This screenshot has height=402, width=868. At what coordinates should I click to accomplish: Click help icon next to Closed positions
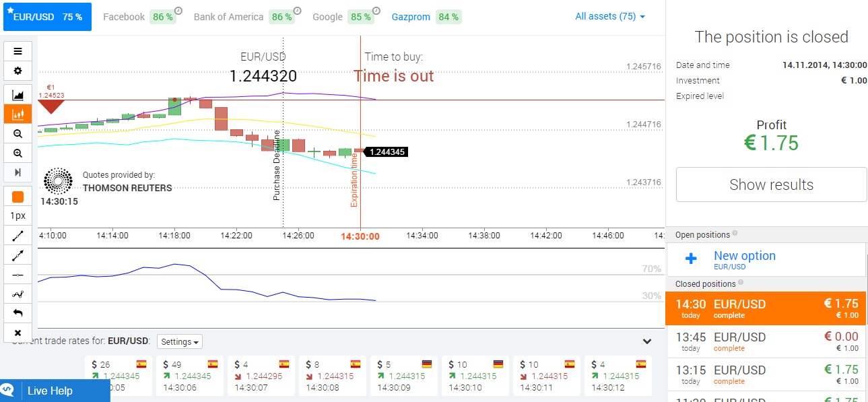pos(741,283)
